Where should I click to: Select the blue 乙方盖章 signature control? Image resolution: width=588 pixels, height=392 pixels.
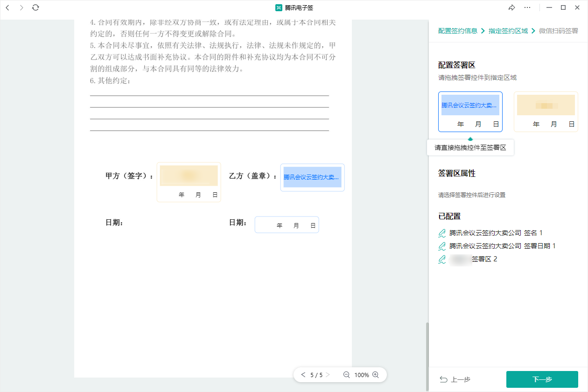(312, 177)
